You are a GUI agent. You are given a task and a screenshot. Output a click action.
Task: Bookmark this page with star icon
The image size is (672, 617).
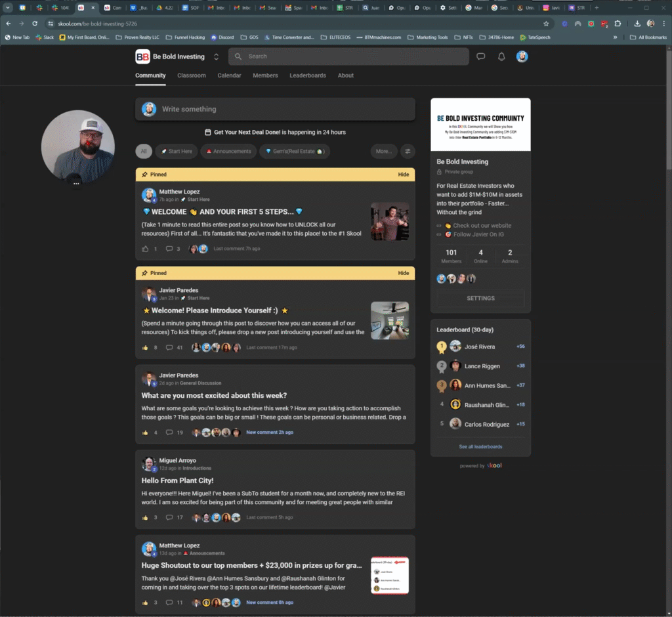[x=545, y=24]
